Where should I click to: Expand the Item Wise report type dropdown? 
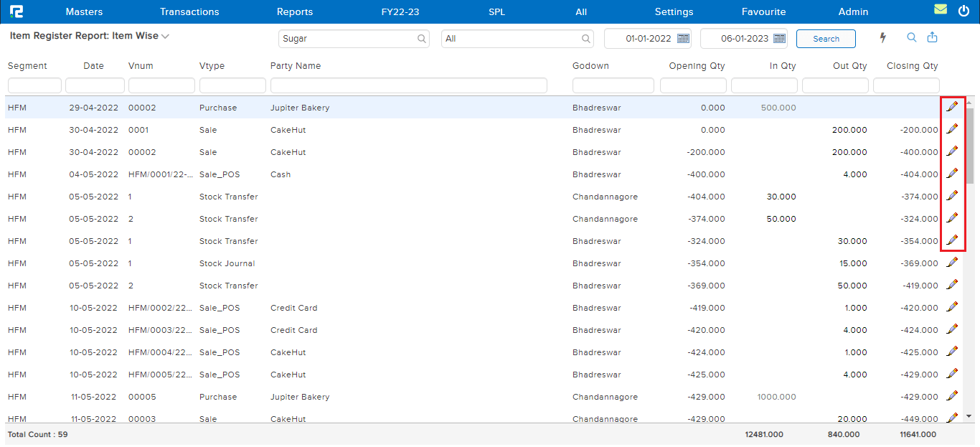click(165, 36)
